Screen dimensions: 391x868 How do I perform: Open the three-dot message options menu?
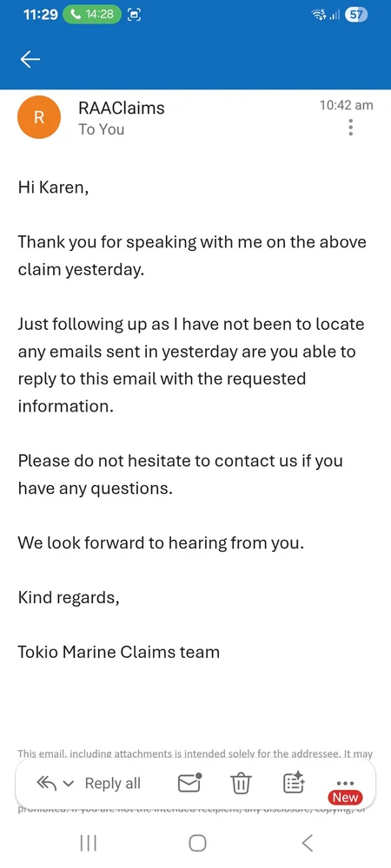[x=350, y=128]
